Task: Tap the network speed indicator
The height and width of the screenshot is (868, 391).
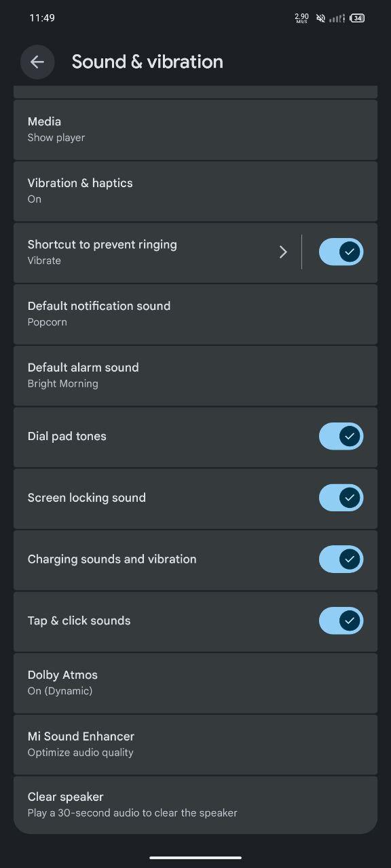Action: point(301,18)
